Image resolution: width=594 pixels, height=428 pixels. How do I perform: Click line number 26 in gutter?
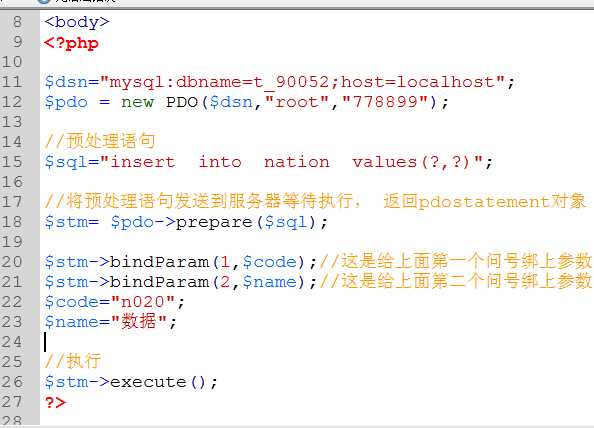click(x=12, y=382)
